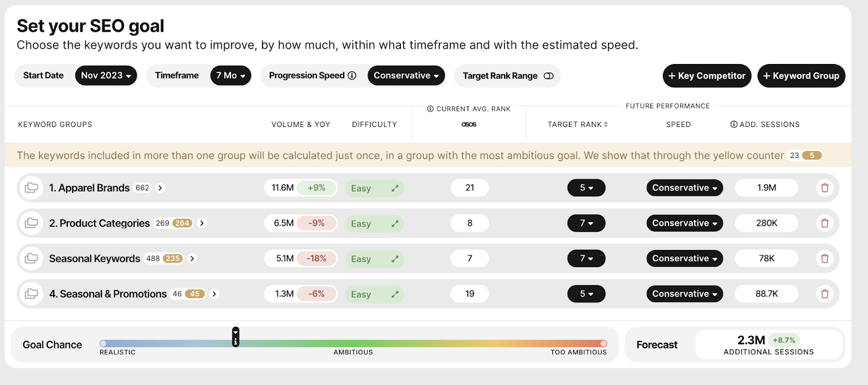Click the Goal Chance slider handle
The height and width of the screenshot is (385, 868).
click(235, 337)
